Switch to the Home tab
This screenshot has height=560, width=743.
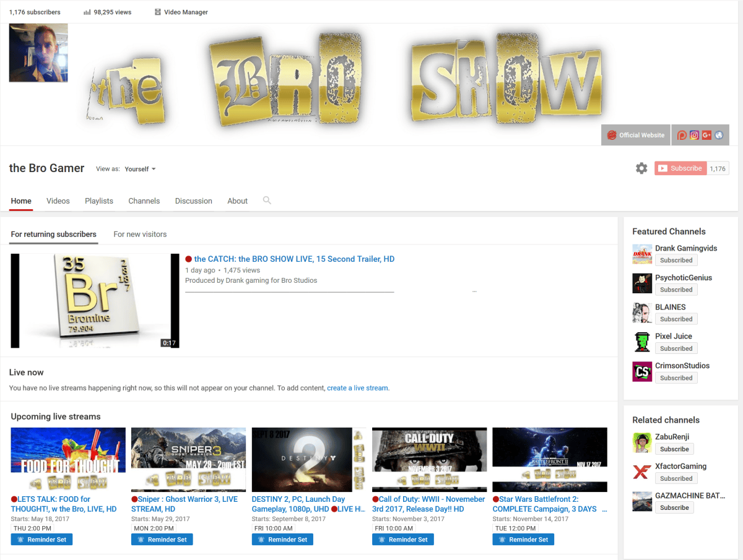coord(21,201)
